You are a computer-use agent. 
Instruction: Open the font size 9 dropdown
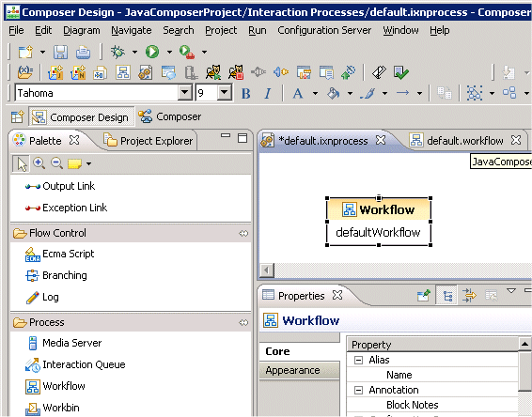click(x=225, y=92)
